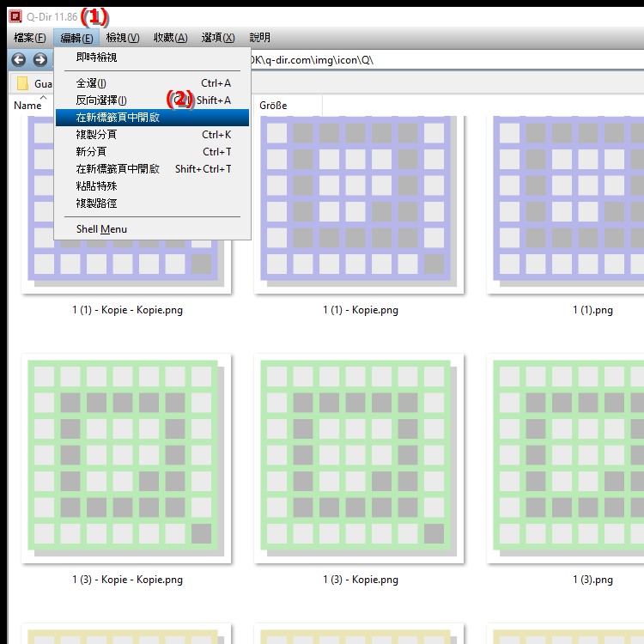Select thumbnail of 1 (1).png

click(x=565, y=204)
